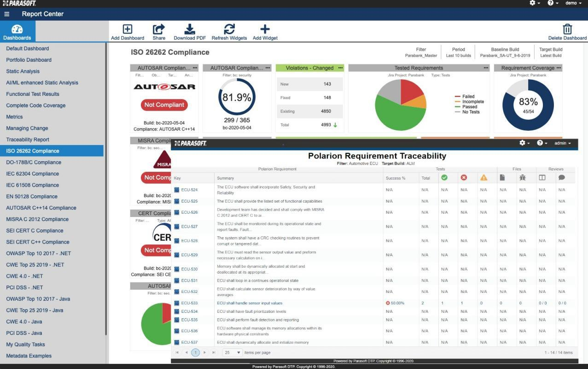Click the orange warning incomplete column icon
Screen dimensions: 588x369
point(483,177)
